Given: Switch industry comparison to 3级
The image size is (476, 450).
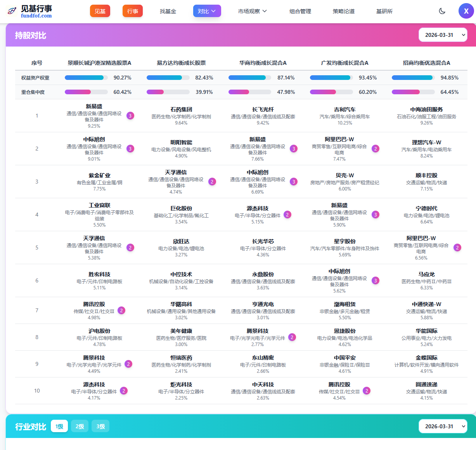Looking at the screenshot, I should point(101,426).
